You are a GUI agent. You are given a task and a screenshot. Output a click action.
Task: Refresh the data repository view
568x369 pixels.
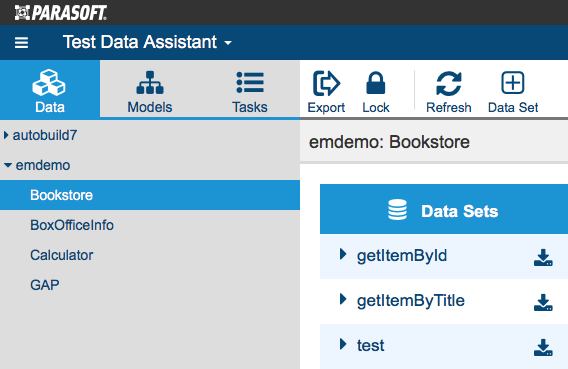point(448,92)
